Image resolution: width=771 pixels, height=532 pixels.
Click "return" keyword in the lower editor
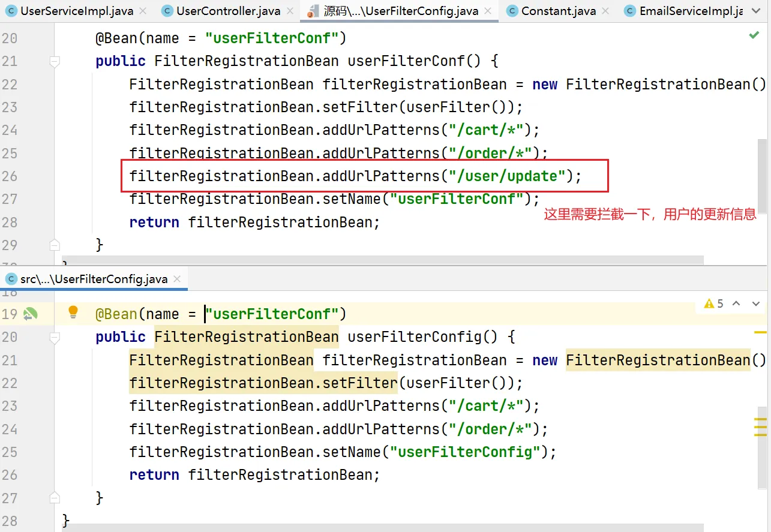tap(154, 475)
